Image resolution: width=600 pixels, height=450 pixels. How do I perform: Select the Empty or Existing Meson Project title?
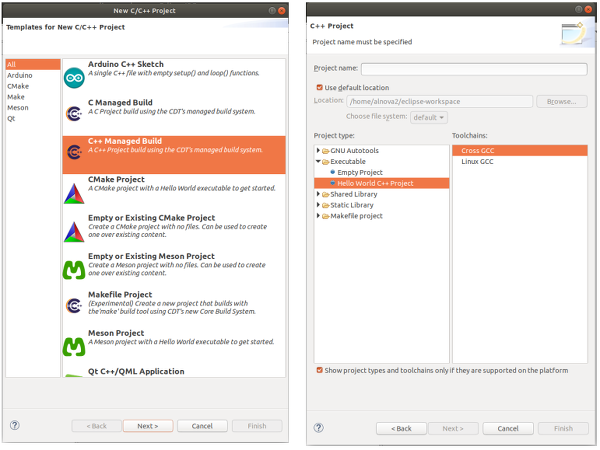(151, 256)
